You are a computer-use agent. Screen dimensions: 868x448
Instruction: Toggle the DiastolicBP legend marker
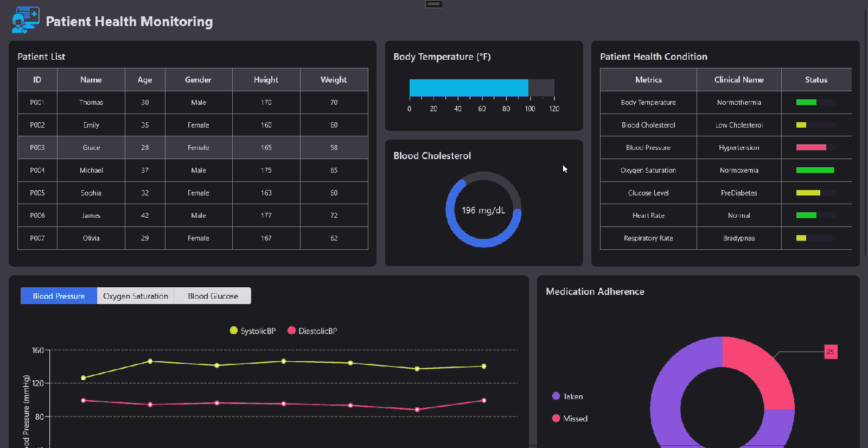point(291,331)
